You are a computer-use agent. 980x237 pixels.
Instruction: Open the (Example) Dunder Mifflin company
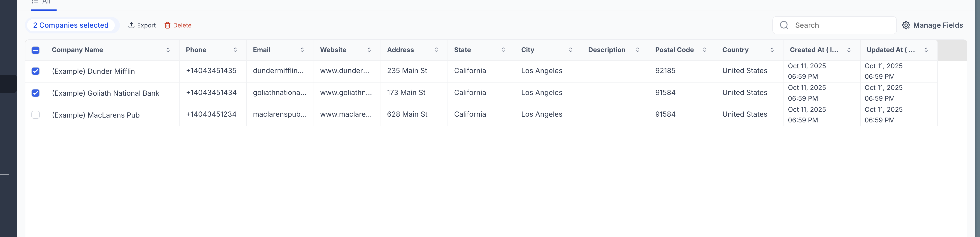(93, 71)
